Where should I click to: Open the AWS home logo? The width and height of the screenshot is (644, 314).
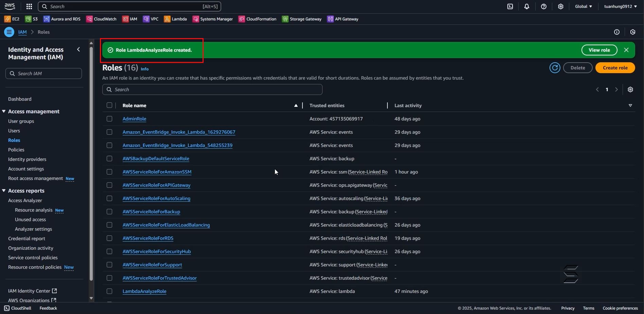point(10,6)
